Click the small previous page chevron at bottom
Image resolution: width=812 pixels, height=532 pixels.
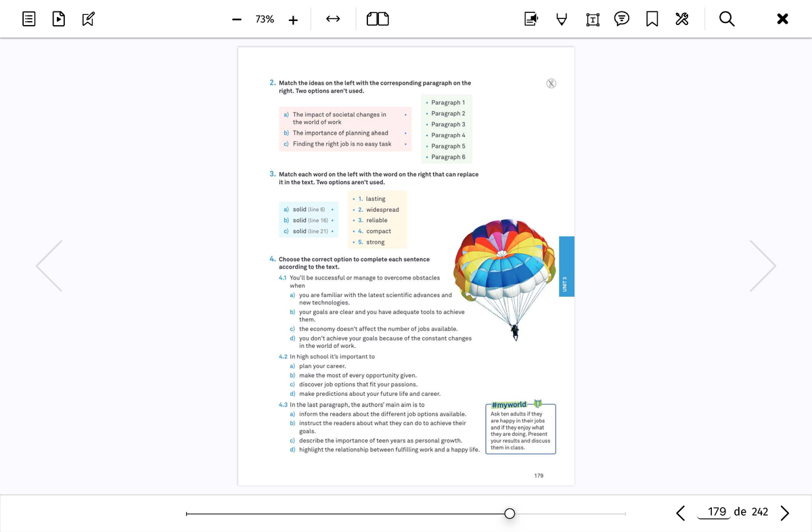coord(681,512)
